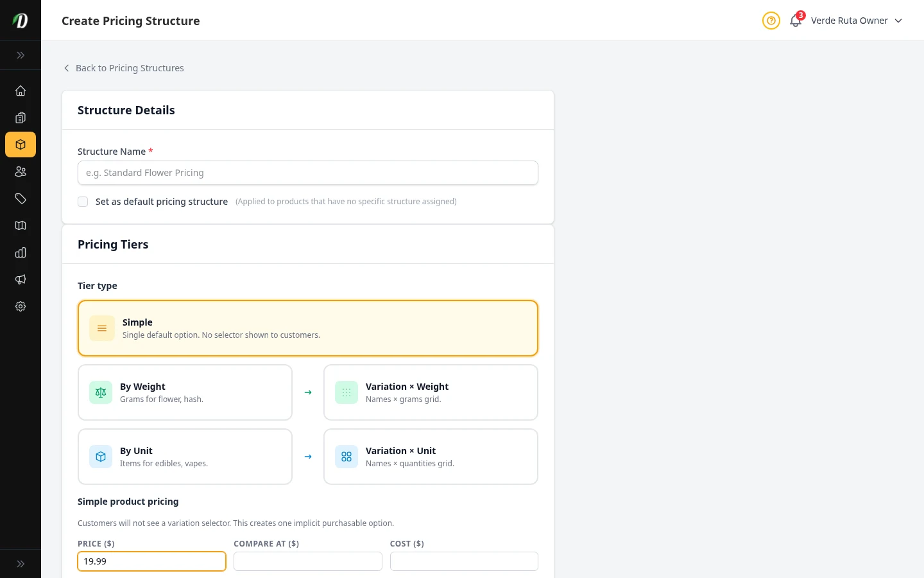Viewport: 924px width, 578px height.
Task: Choose the By Unit pricing option
Action: (x=185, y=456)
